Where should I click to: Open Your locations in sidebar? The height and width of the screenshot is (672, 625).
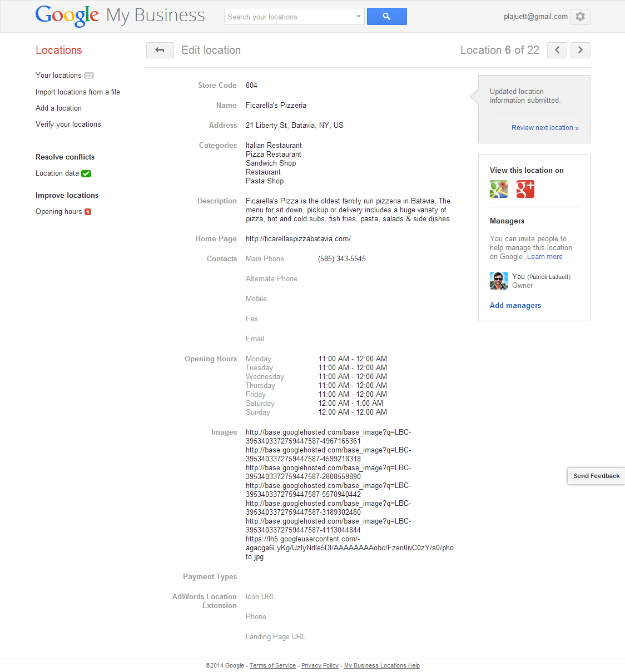pos(58,75)
